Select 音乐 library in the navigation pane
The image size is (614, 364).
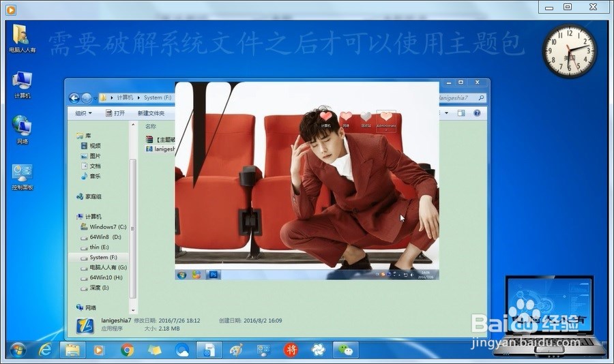pos(91,176)
